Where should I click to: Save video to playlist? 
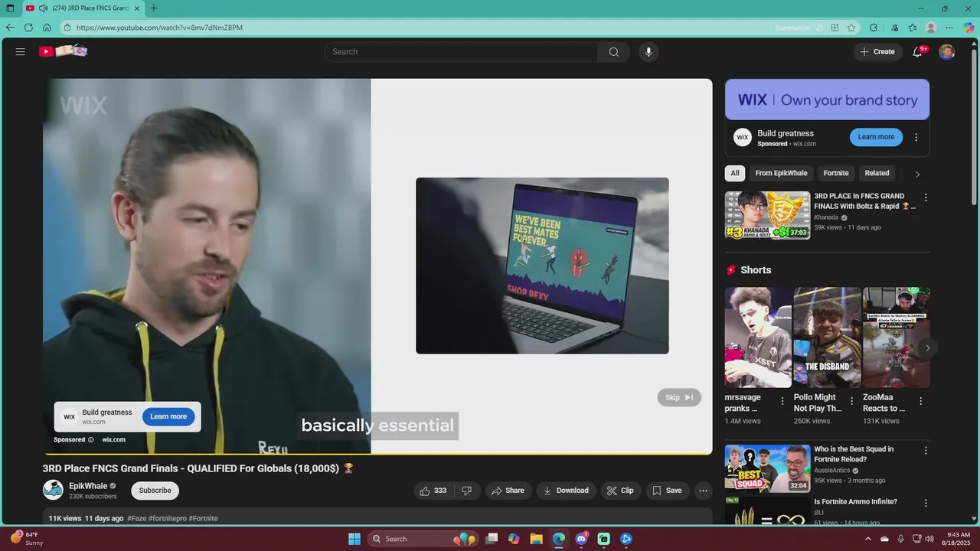coord(666,491)
